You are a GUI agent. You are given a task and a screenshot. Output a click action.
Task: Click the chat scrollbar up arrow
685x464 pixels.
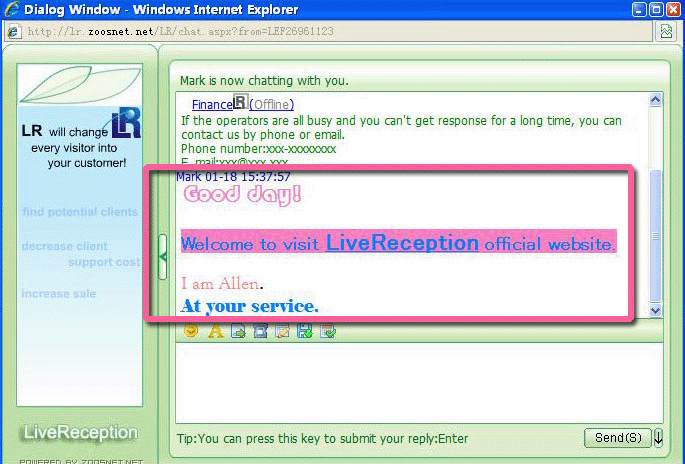click(655, 100)
